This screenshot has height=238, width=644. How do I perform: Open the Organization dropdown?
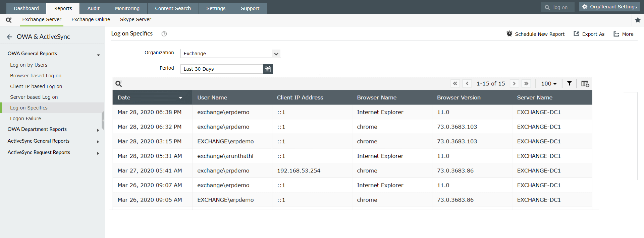click(x=276, y=54)
